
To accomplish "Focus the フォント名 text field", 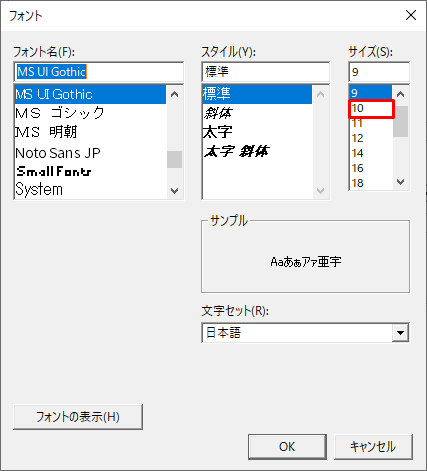I will (x=99, y=72).
